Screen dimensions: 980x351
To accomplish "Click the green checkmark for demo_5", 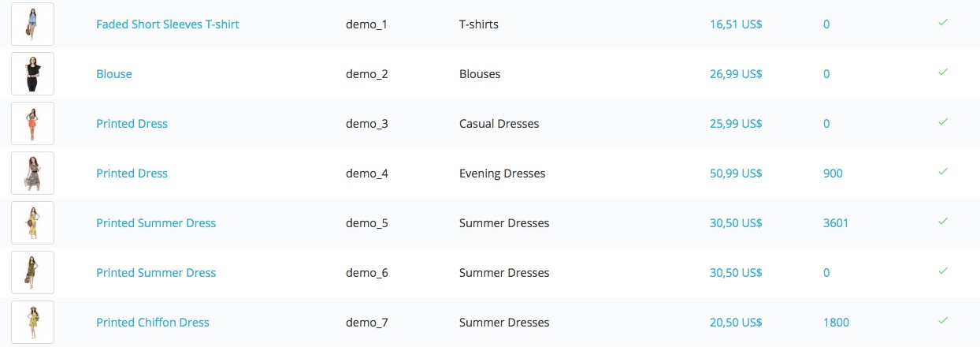I will click(x=943, y=222).
